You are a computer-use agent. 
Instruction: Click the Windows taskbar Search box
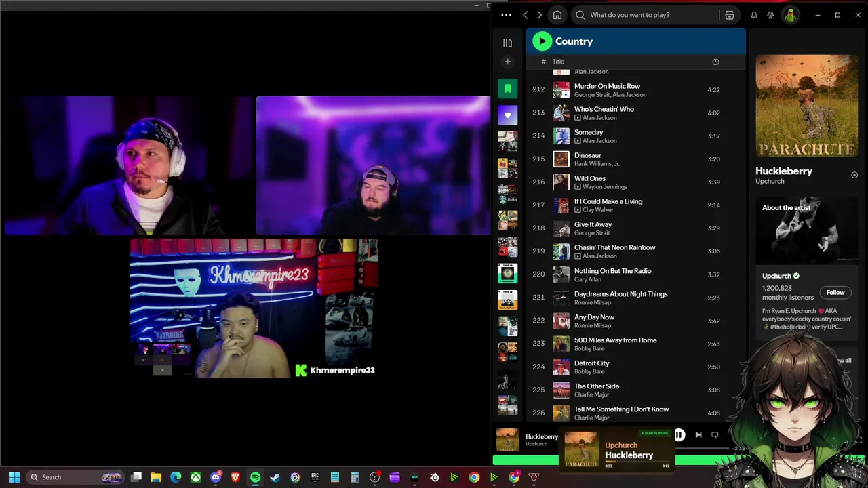[x=76, y=477]
